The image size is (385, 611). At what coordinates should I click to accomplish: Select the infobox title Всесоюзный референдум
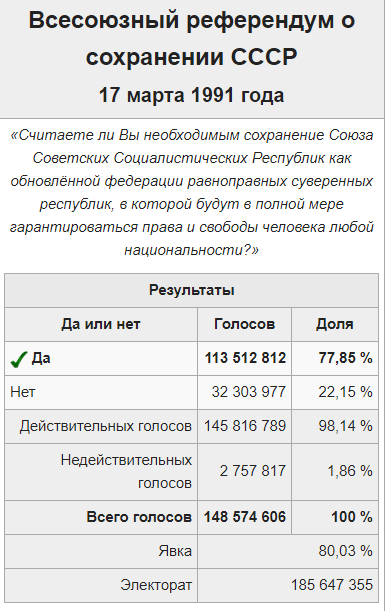(x=192, y=38)
